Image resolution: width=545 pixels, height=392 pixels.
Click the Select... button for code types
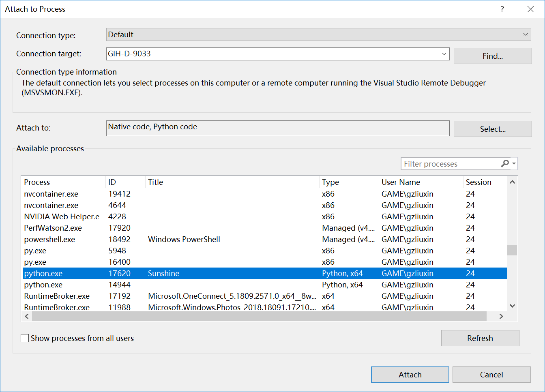[493, 129]
